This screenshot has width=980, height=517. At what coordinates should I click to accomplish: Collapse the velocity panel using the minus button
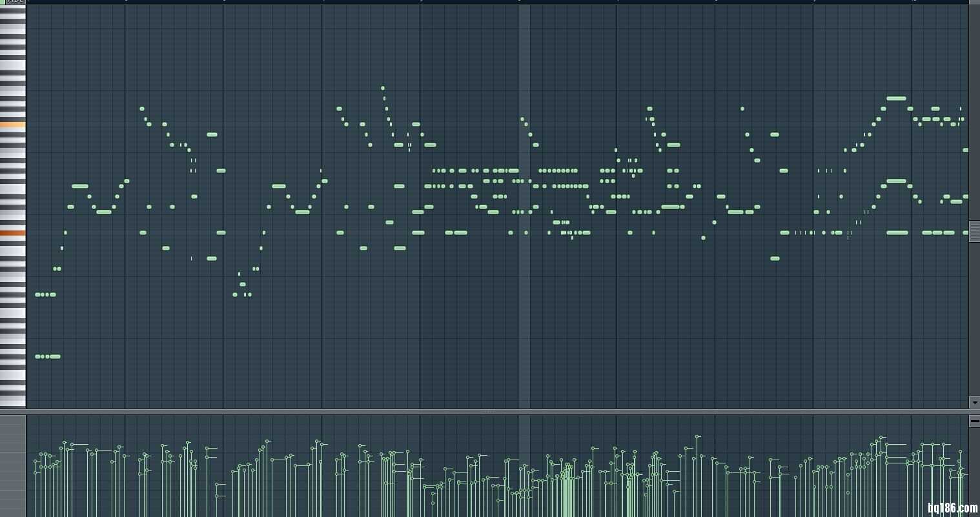click(x=974, y=421)
